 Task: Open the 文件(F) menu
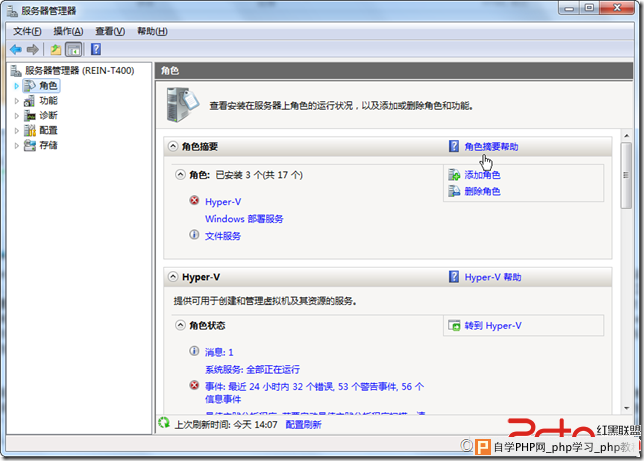click(x=27, y=31)
